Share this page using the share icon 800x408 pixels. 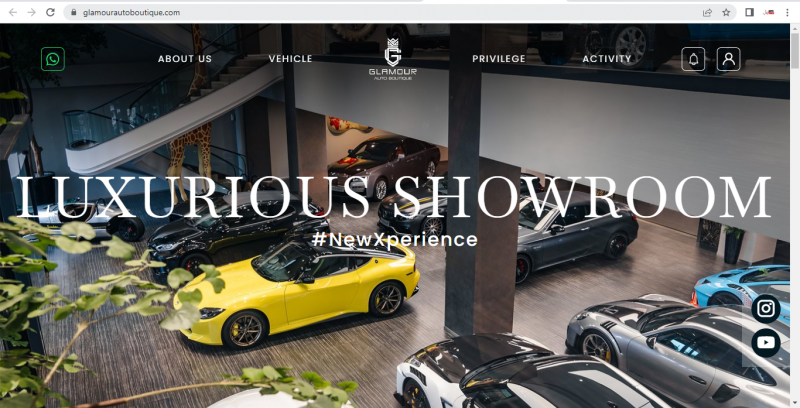[707, 12]
